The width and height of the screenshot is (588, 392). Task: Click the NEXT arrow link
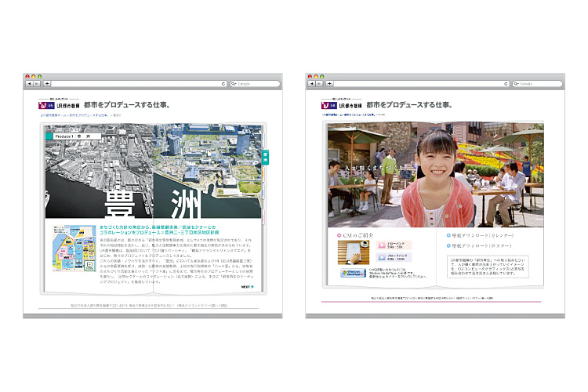point(247,287)
